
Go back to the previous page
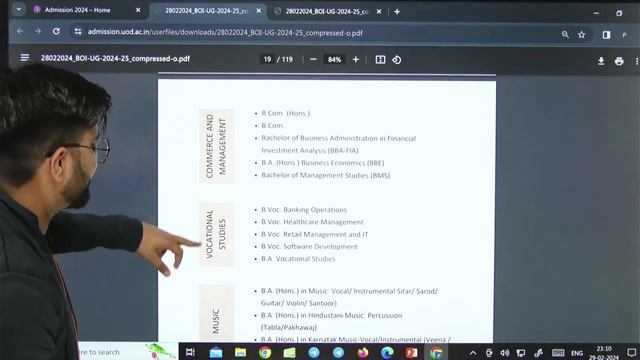coord(20,31)
